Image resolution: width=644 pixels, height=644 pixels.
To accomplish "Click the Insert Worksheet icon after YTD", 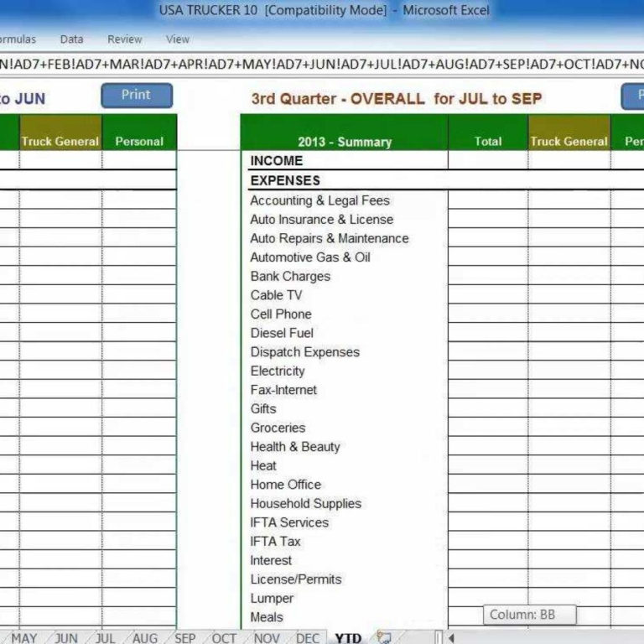I will 384,637.
